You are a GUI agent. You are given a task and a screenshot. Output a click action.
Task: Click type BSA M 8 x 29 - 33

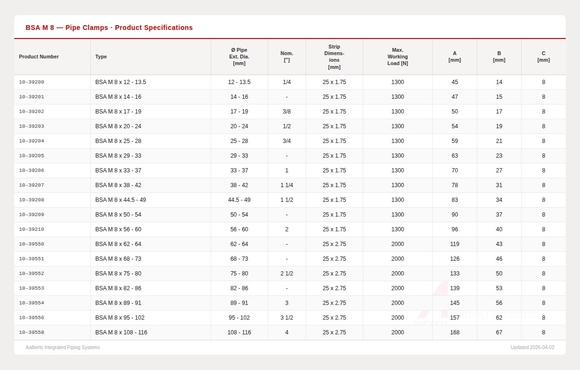tap(118, 156)
